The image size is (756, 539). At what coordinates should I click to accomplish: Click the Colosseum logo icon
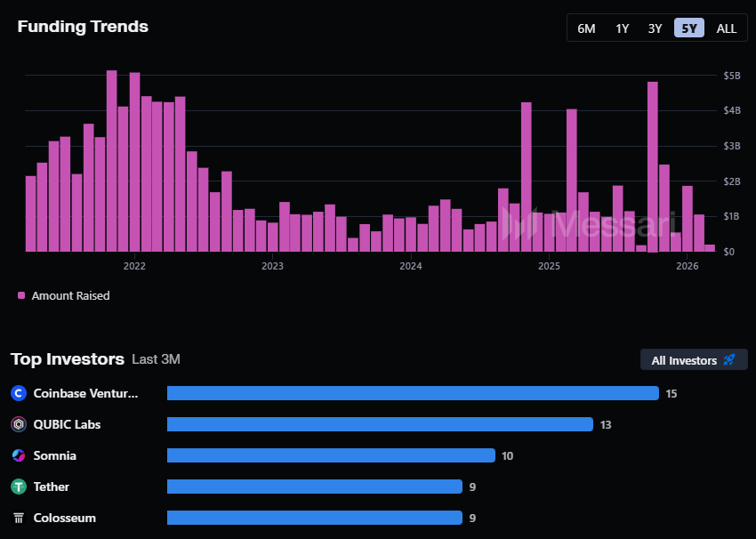[x=19, y=518]
